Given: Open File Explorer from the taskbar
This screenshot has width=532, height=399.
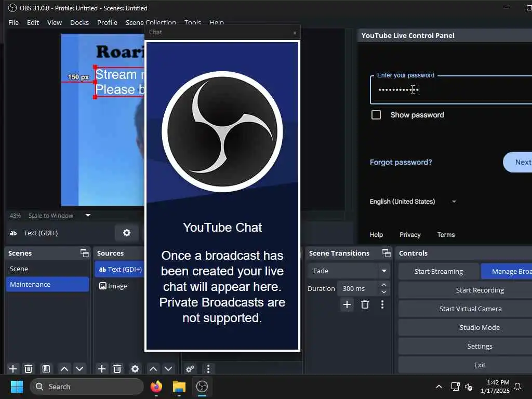Looking at the screenshot, I should 179,387.
